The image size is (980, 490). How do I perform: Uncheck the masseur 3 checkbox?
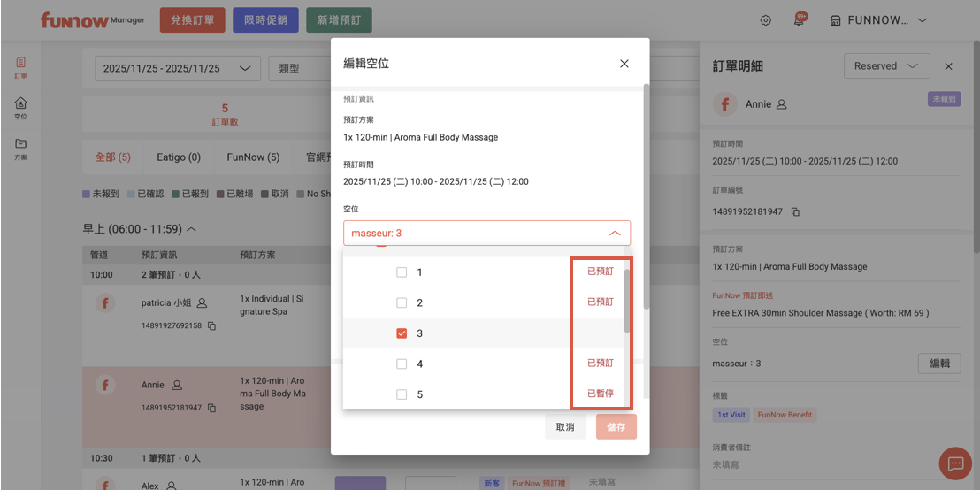coord(402,333)
